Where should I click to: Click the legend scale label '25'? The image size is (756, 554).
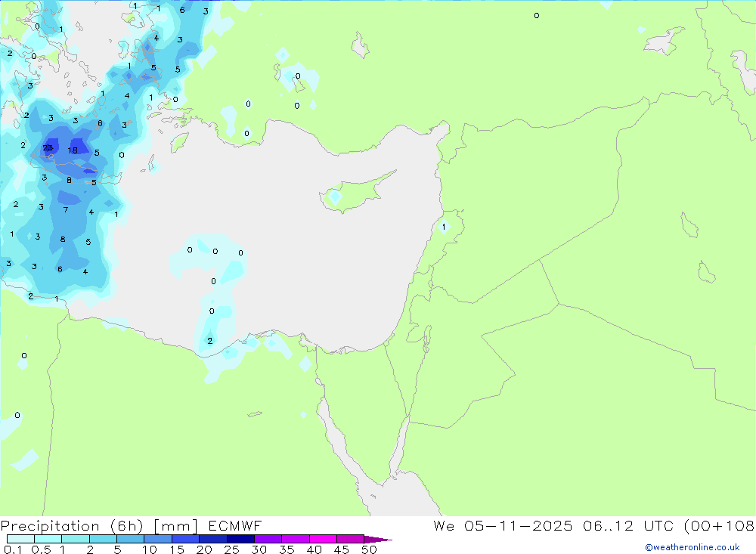[x=231, y=549]
